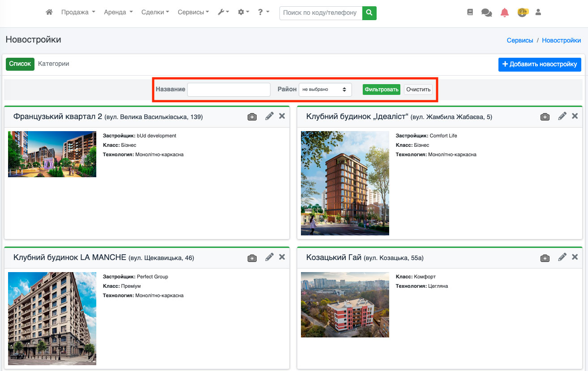Open the Продажа dropdown menu
This screenshot has width=588, height=371.
78,13
